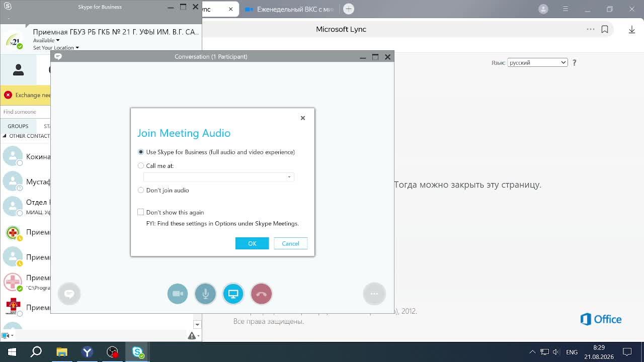Screen dimensions: 644x362
Task: Switch to the Еженедельный ВКС browser tab
Action: [289, 9]
